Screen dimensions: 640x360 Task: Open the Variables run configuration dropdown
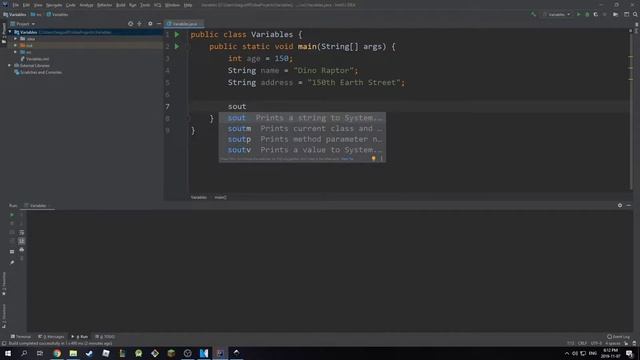(x=556, y=14)
